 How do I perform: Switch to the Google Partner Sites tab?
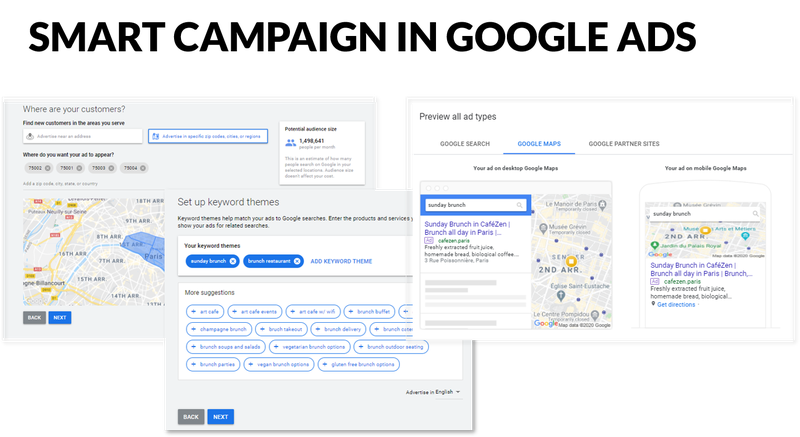click(x=624, y=144)
